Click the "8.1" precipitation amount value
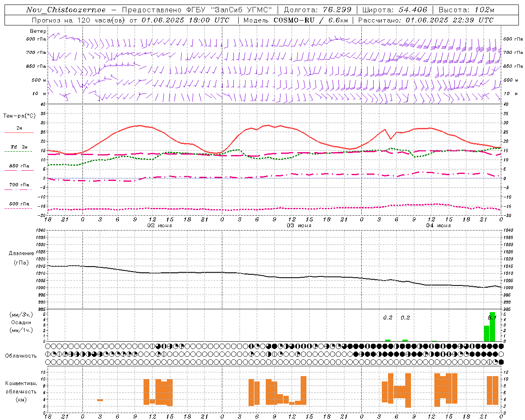 [492, 317]
